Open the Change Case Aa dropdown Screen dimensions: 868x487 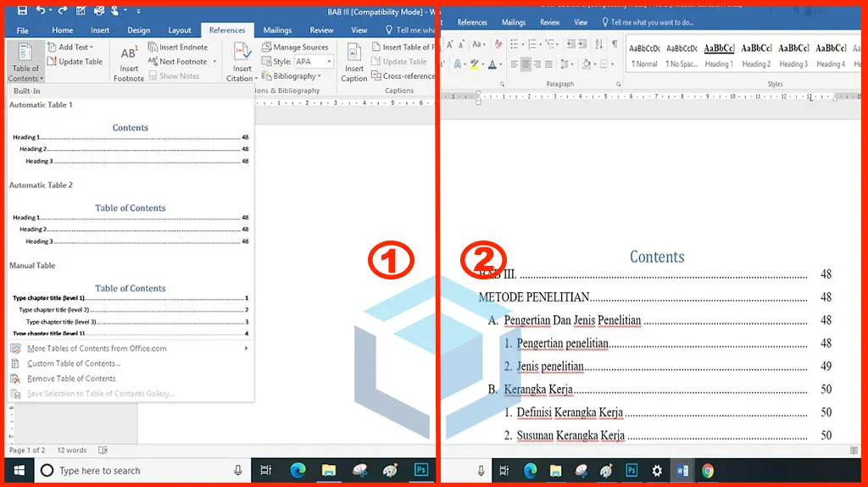(479, 44)
